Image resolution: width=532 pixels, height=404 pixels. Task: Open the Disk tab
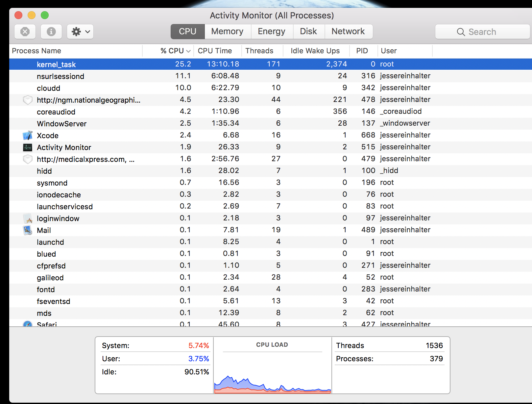click(x=308, y=31)
